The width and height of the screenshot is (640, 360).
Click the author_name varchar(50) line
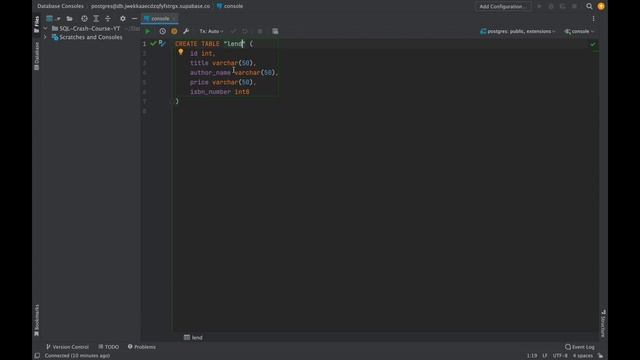coord(234,73)
